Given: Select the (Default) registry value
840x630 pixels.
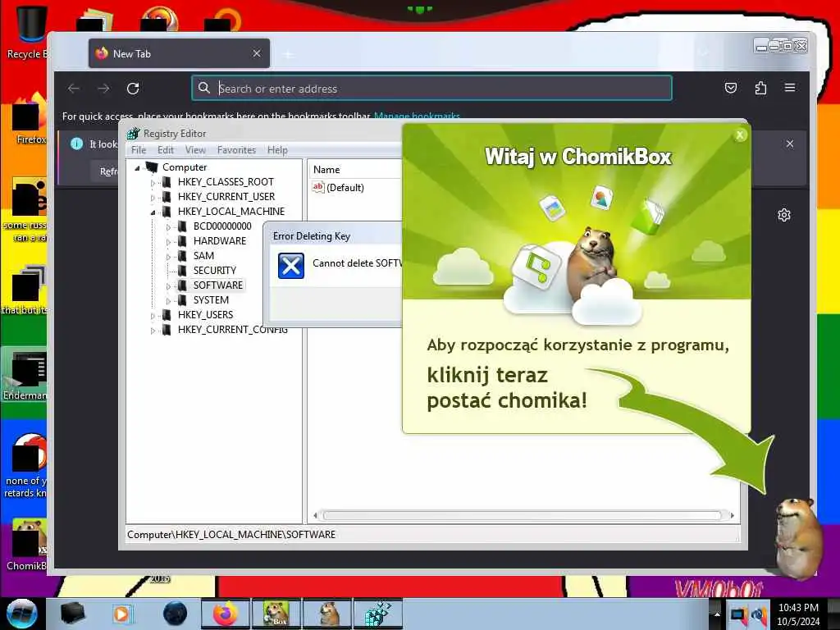Looking at the screenshot, I should (x=345, y=188).
